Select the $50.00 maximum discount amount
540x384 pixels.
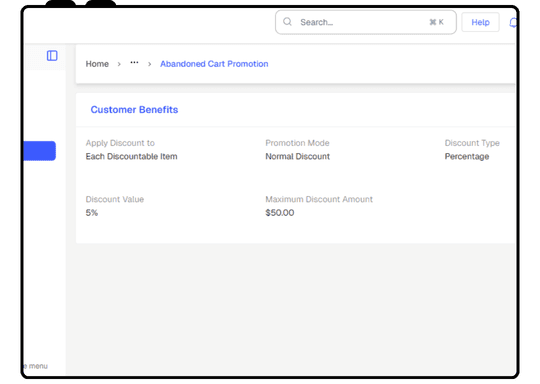(x=280, y=213)
